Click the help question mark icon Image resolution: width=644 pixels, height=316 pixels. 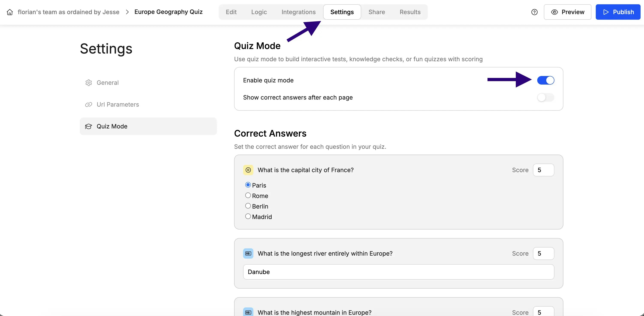[x=534, y=12]
